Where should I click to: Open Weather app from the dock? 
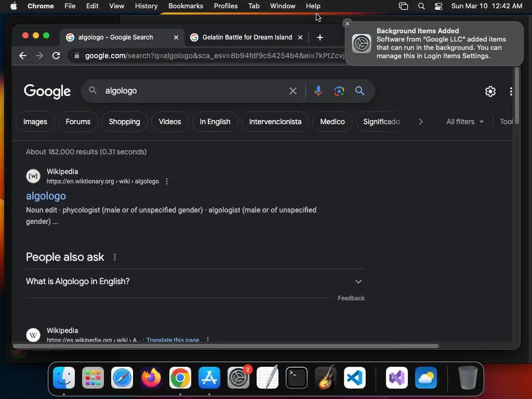tap(426, 378)
